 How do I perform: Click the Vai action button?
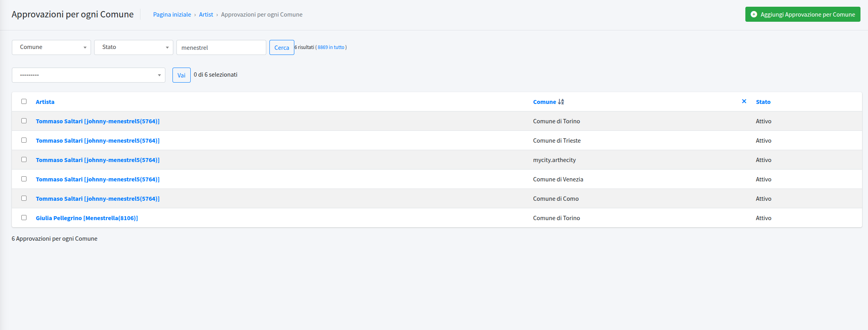182,75
